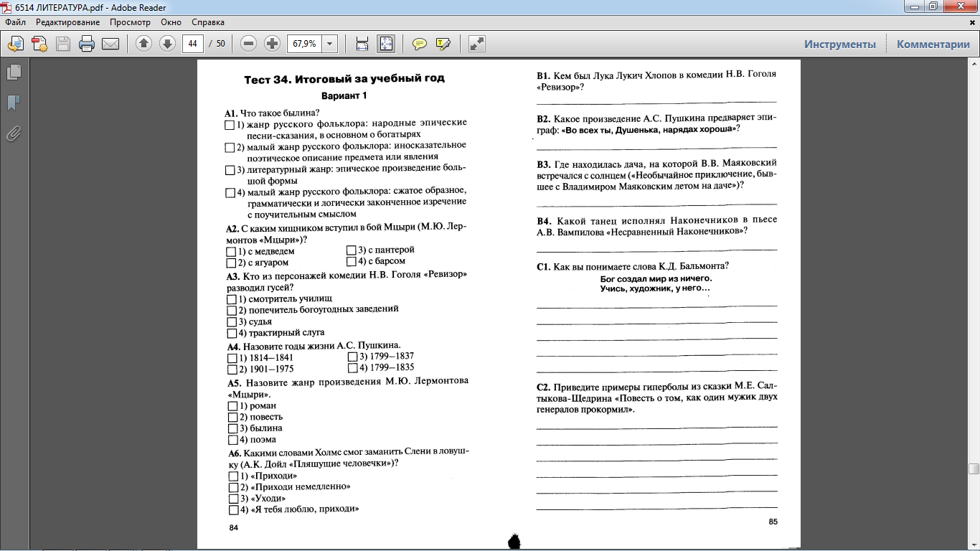Click the vertical scrollbar thumb
Image resolution: width=980 pixels, height=551 pixels.
[x=974, y=469]
